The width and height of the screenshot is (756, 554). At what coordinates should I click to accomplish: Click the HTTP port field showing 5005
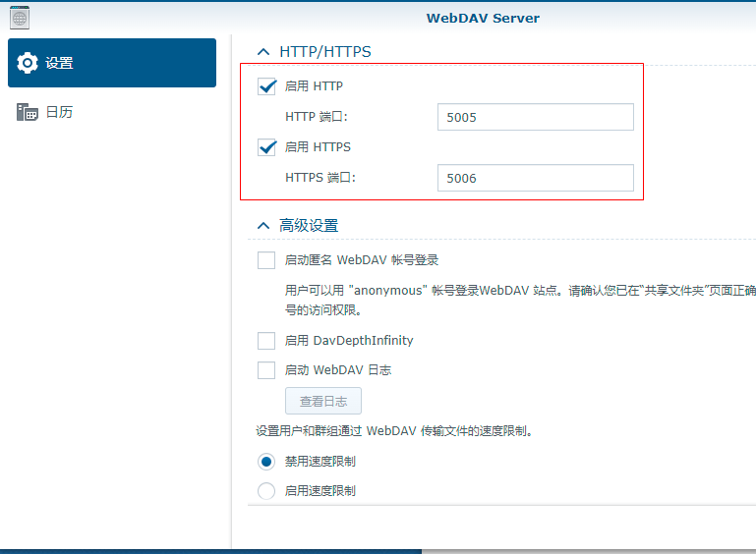pyautogui.click(x=535, y=117)
